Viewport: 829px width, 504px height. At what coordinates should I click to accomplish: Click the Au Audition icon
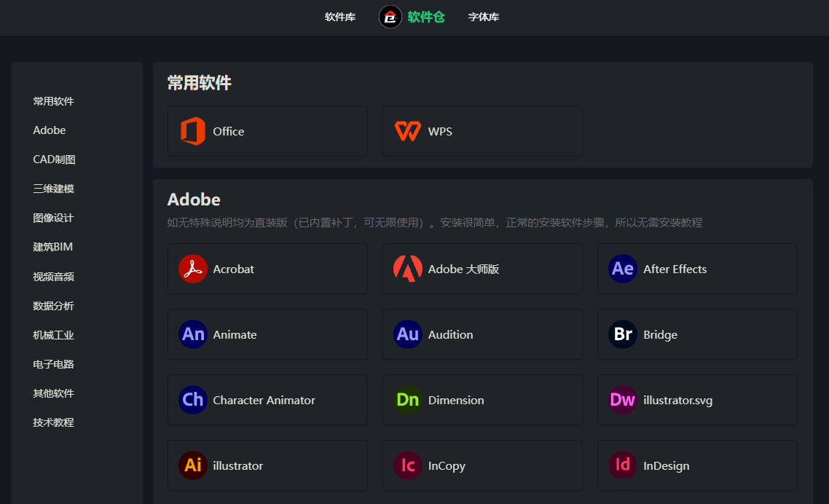[x=408, y=334]
